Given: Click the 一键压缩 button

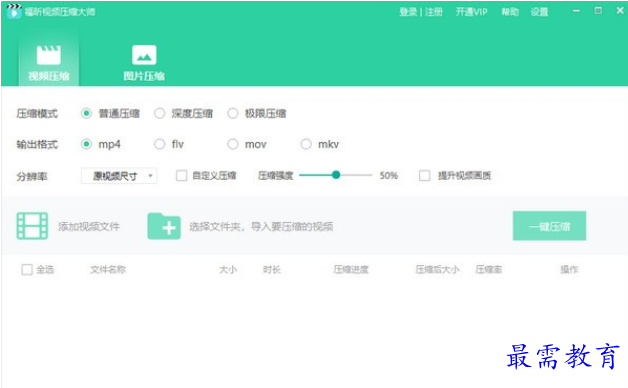Looking at the screenshot, I should pos(549,226).
